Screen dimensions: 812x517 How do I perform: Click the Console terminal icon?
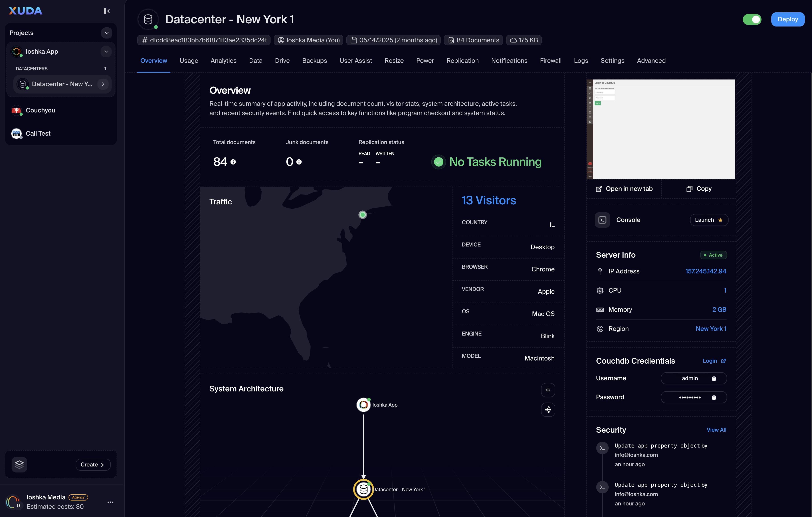602,220
